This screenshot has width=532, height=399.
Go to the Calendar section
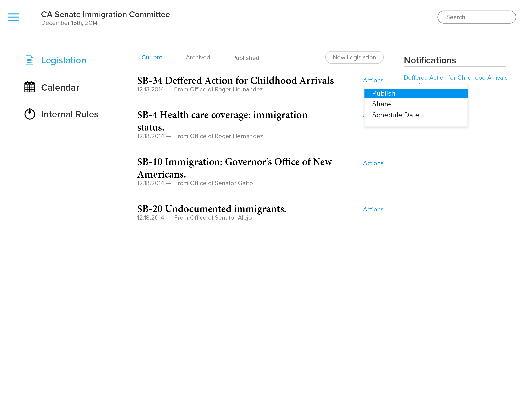coord(60,88)
